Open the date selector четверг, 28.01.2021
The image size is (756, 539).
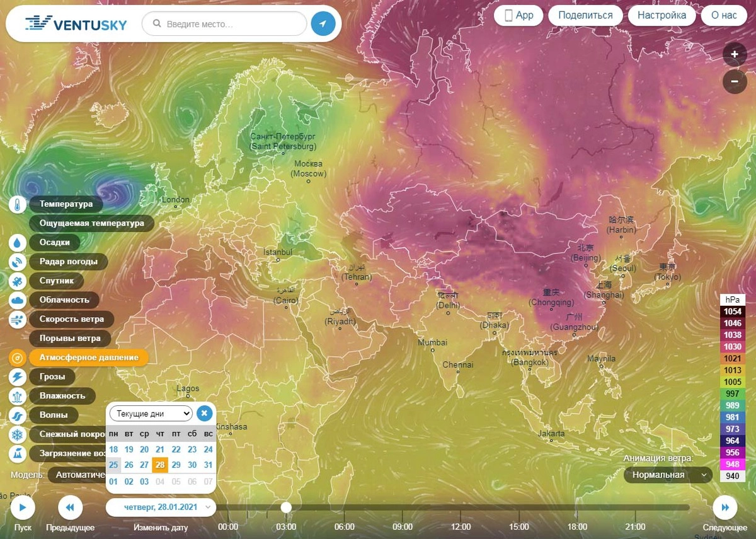click(x=161, y=507)
